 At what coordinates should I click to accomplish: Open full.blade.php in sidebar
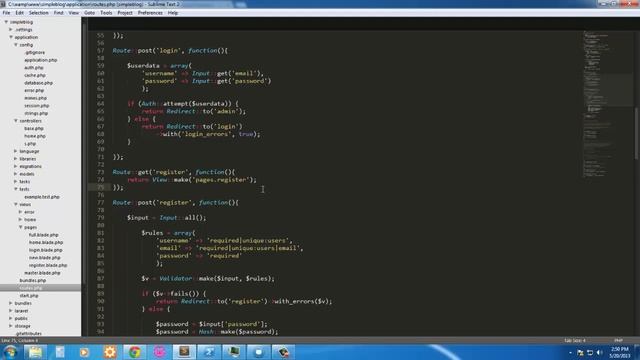[x=43, y=235]
